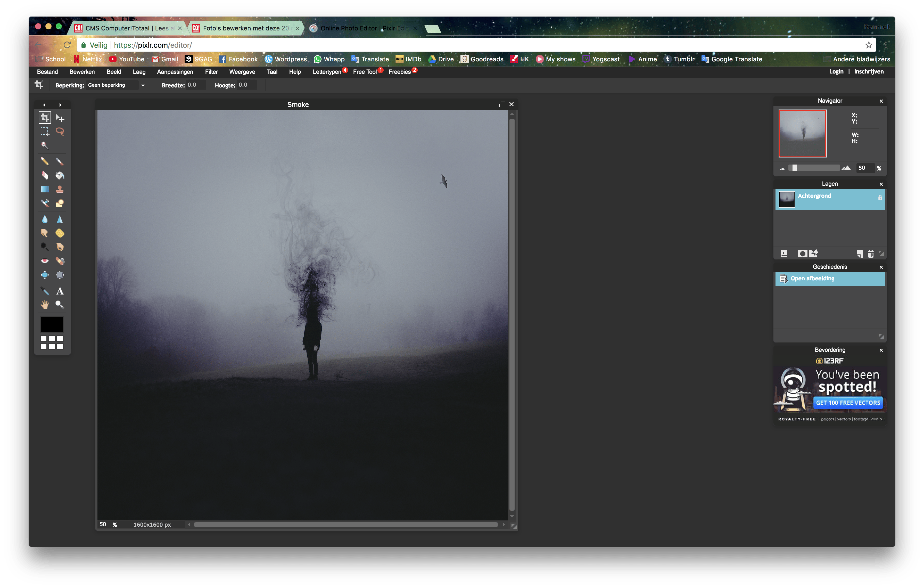Collapse the toolbox with left arrow

[x=44, y=105]
